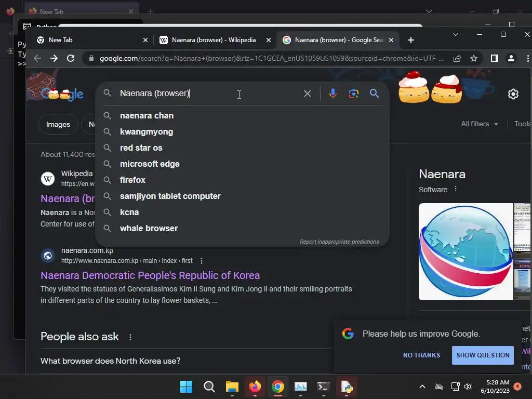
Task: Choose suggestion kcna
Action: click(x=242, y=212)
